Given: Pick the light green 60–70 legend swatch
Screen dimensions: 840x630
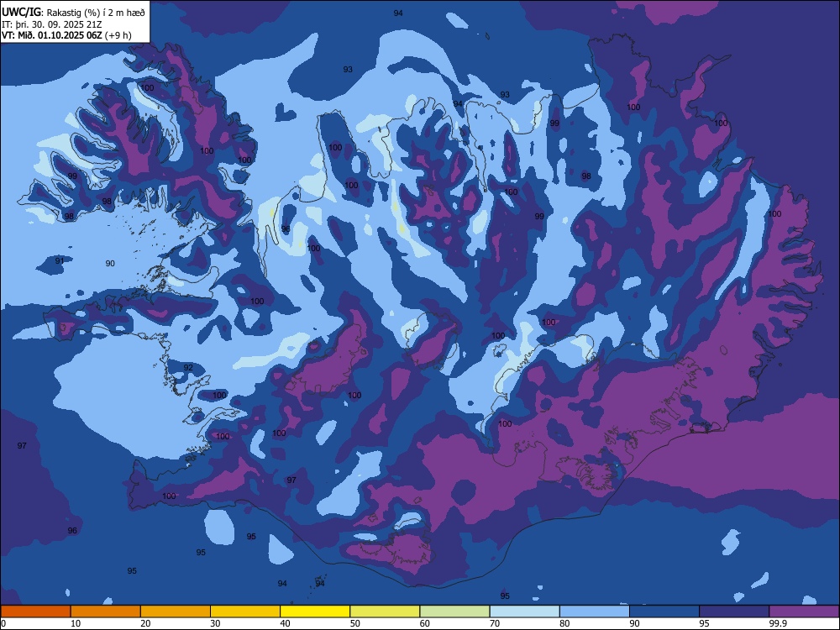Looking at the screenshot, I should (454, 612).
